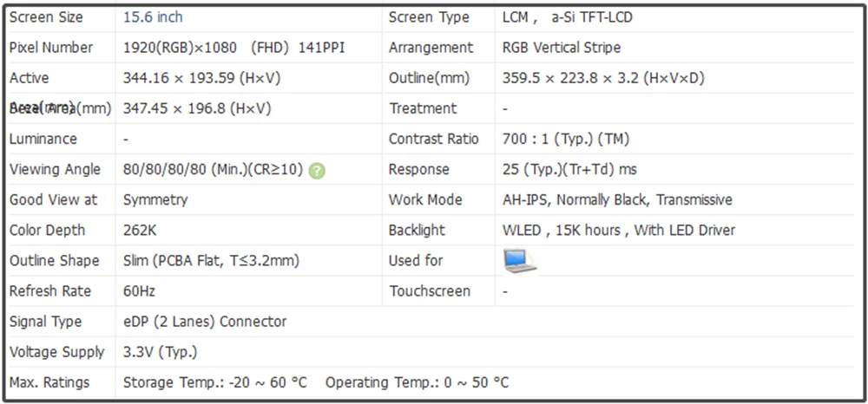Click the green help question mark icon
Image resolution: width=868 pixels, height=404 pixels.
click(317, 171)
